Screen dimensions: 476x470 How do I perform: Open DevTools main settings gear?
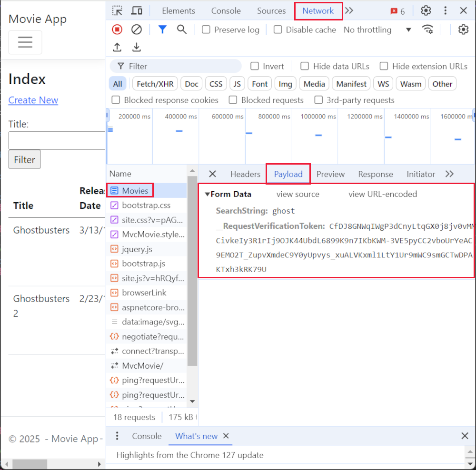(x=426, y=10)
